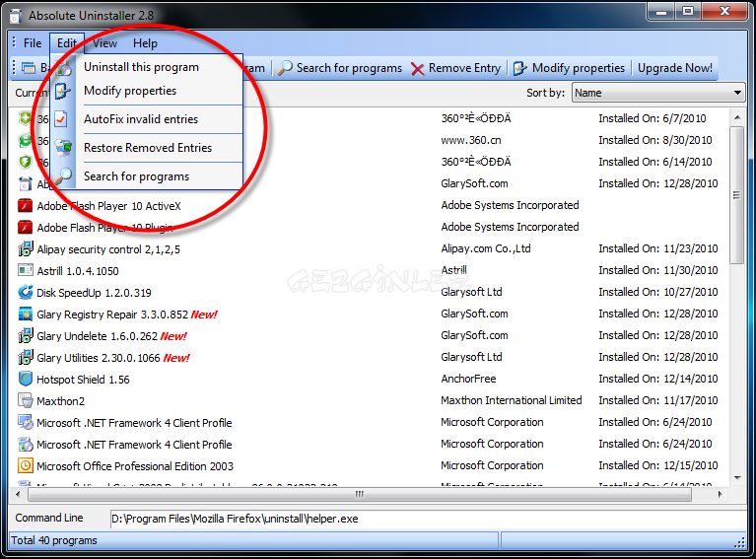
Task: Click the AutoFix invalid entries checkmark icon
Action: coord(61,118)
